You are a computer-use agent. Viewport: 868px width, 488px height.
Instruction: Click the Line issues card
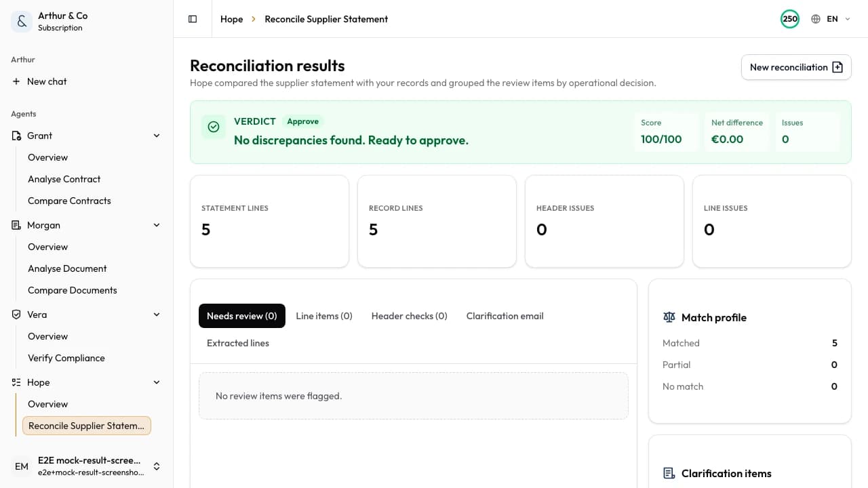pyautogui.click(x=772, y=222)
